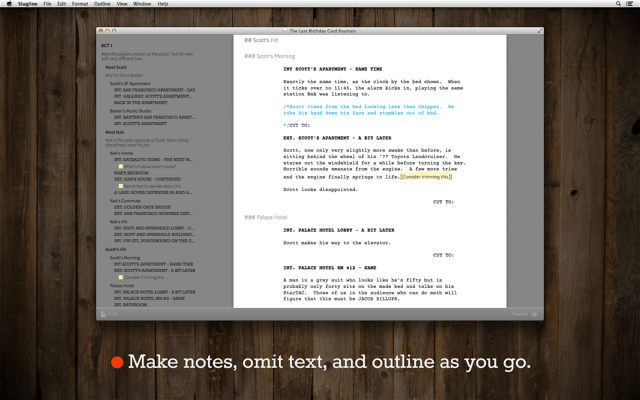This screenshot has height=400, width=640.
Task: Click the note icon beside 'Remember to ask Alex'
Action: [x=121, y=186]
